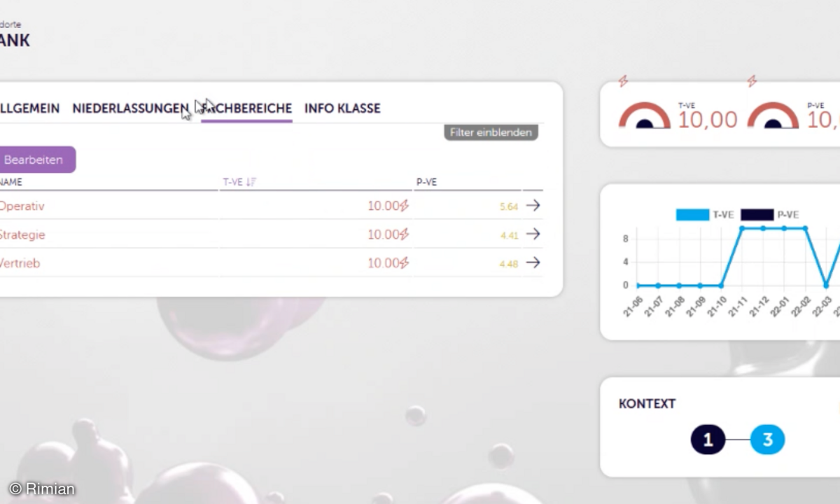Click the P-VE value 4.48
Image resolution: width=840 pixels, height=504 pixels.
tap(509, 264)
